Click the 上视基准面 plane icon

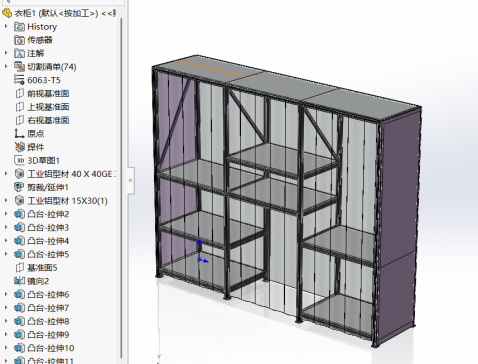point(19,107)
